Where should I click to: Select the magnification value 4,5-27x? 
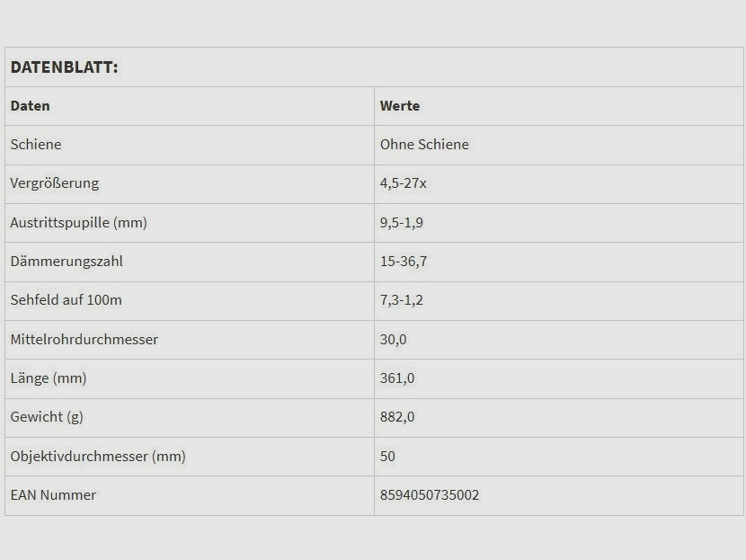(x=404, y=183)
